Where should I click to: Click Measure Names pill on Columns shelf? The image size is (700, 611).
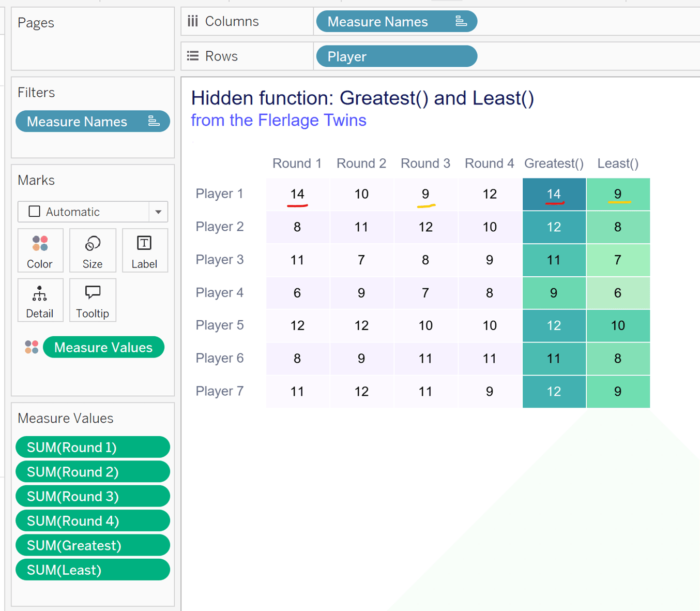coord(397,22)
